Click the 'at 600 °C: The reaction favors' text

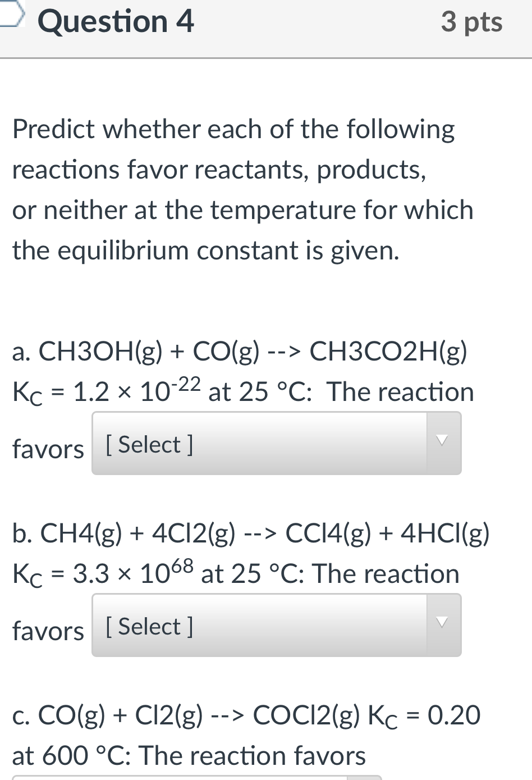[189, 756]
